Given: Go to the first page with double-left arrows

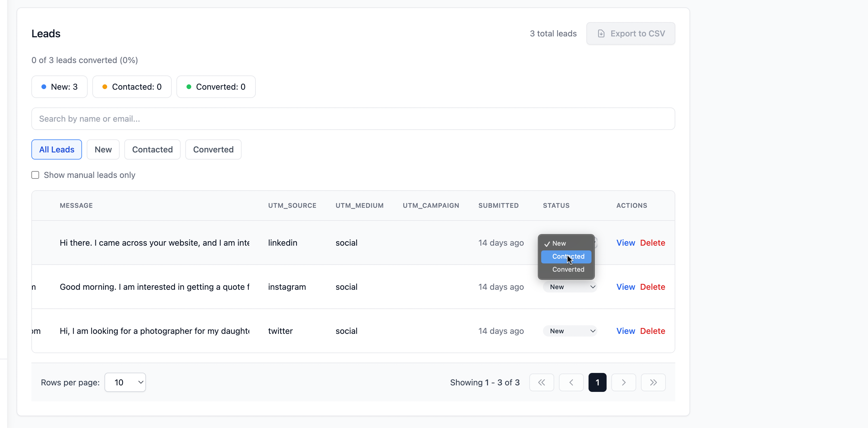Looking at the screenshot, I should coord(541,382).
